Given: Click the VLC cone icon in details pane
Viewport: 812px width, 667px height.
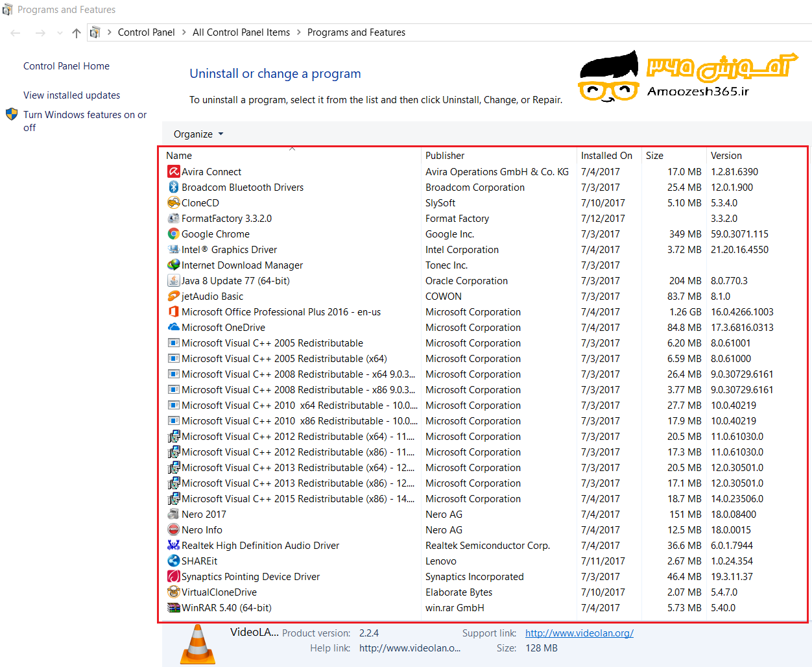Looking at the screenshot, I should pyautogui.click(x=197, y=644).
